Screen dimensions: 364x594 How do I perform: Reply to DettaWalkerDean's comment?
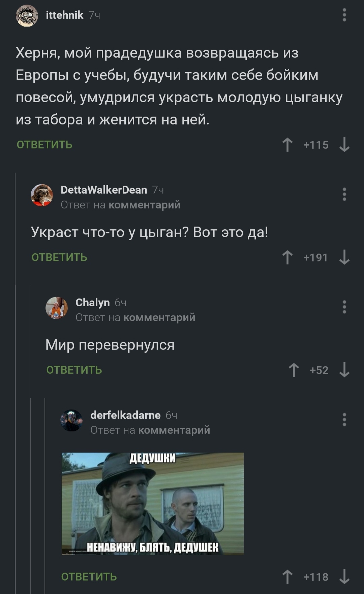[59, 257]
